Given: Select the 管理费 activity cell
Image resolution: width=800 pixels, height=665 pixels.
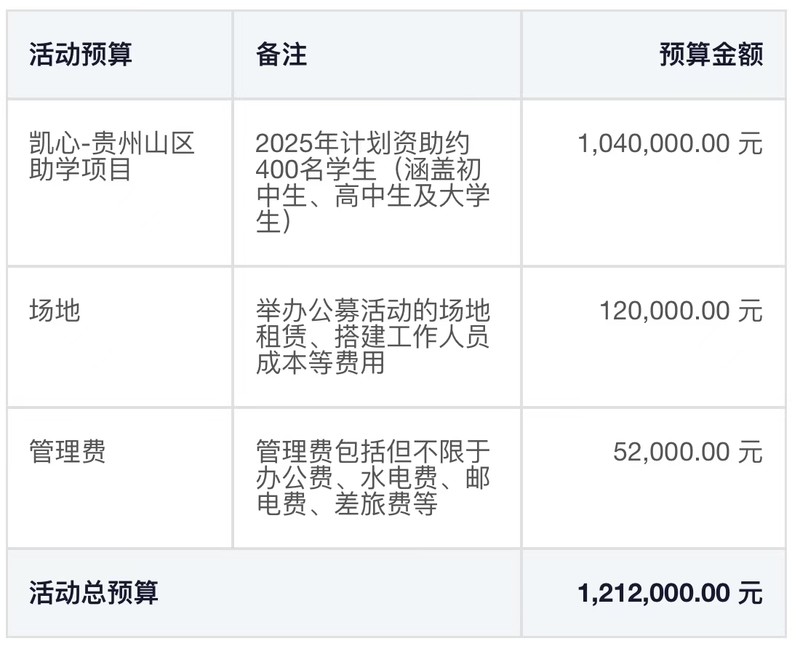Looking at the screenshot, I should click(x=68, y=451).
